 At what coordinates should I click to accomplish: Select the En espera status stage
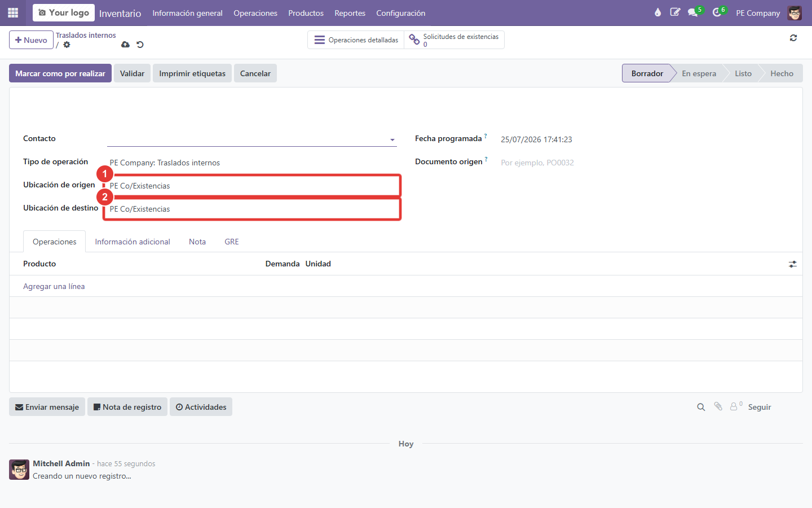pos(699,73)
